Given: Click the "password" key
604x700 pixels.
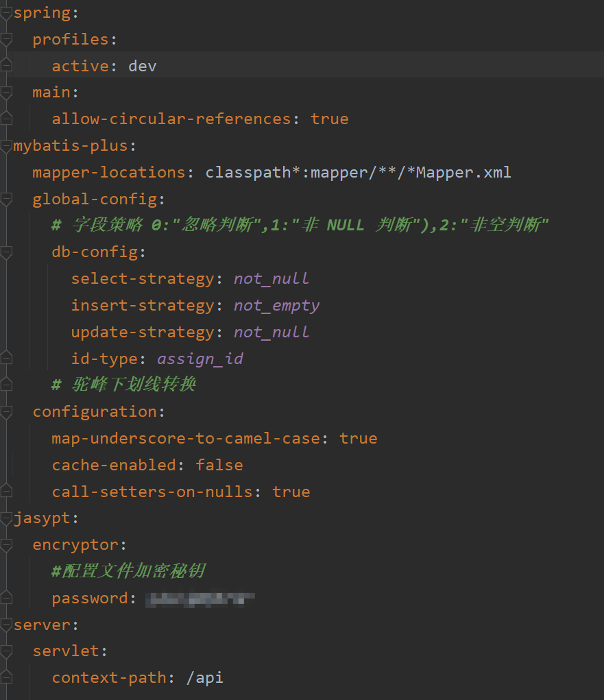Looking at the screenshot, I should 90,599.
